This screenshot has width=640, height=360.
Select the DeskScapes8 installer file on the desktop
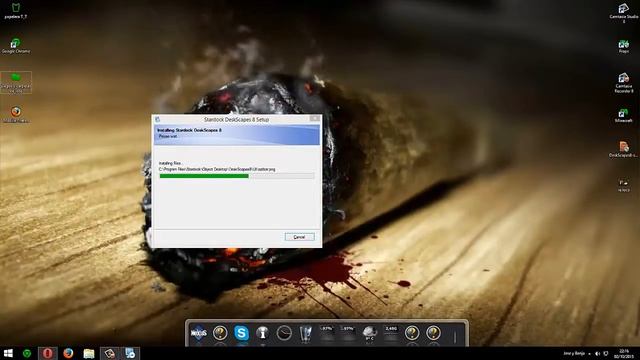[x=624, y=149]
